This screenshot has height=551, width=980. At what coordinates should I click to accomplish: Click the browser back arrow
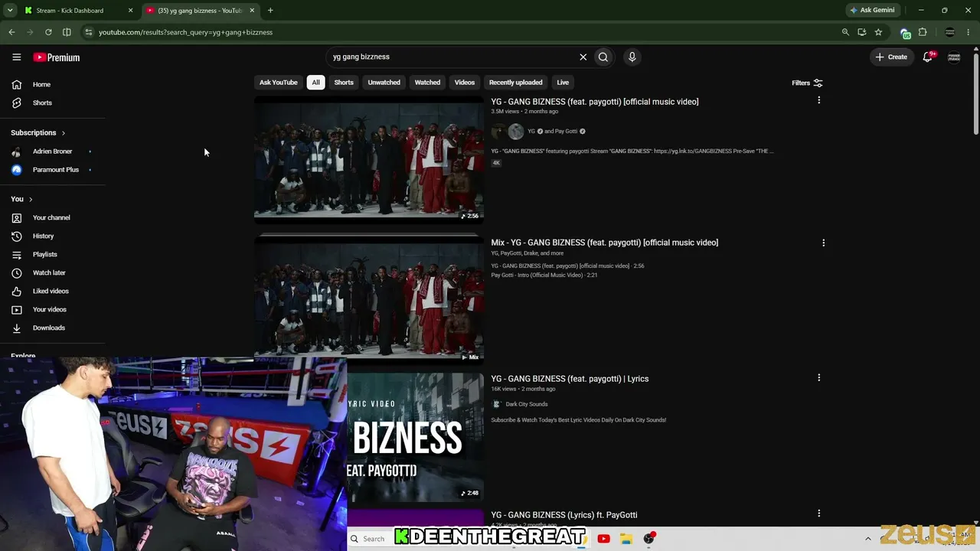(11, 32)
